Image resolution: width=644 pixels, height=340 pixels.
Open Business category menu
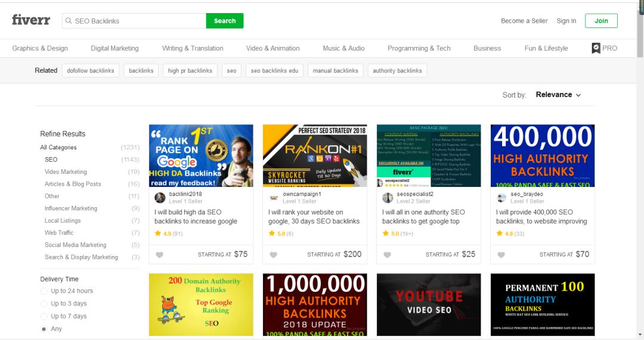(x=487, y=48)
